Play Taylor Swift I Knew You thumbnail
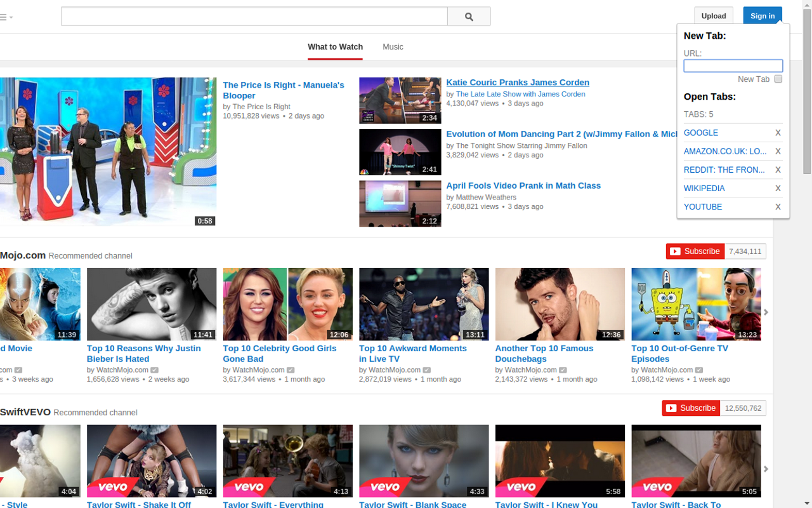812x508 pixels. (x=560, y=461)
